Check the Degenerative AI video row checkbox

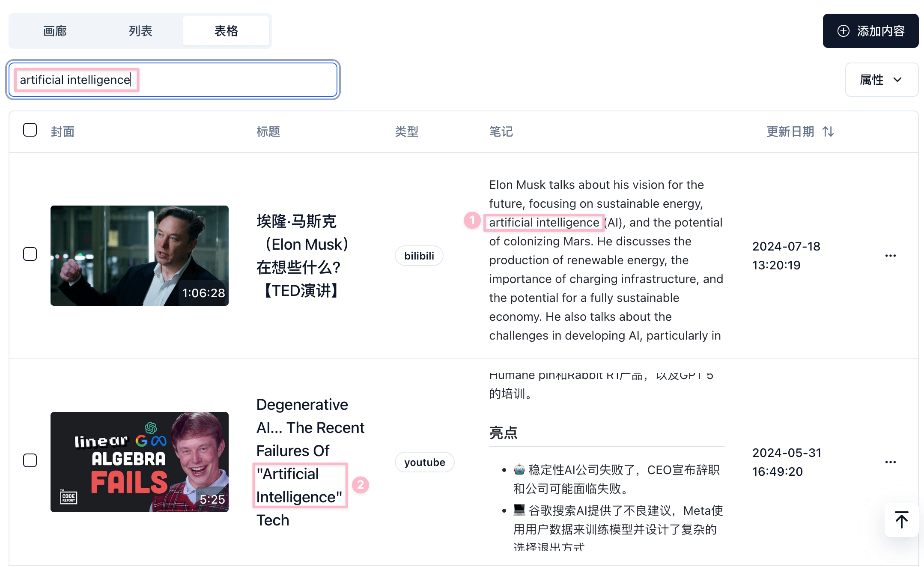[30, 460]
